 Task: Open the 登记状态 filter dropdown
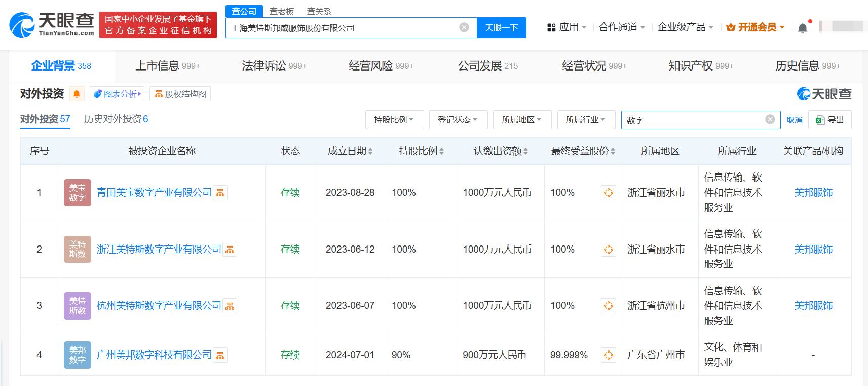click(x=458, y=120)
